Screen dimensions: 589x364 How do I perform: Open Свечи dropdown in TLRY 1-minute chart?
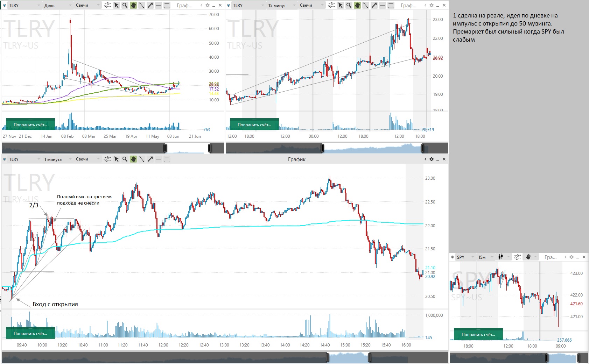pyautogui.click(x=88, y=159)
